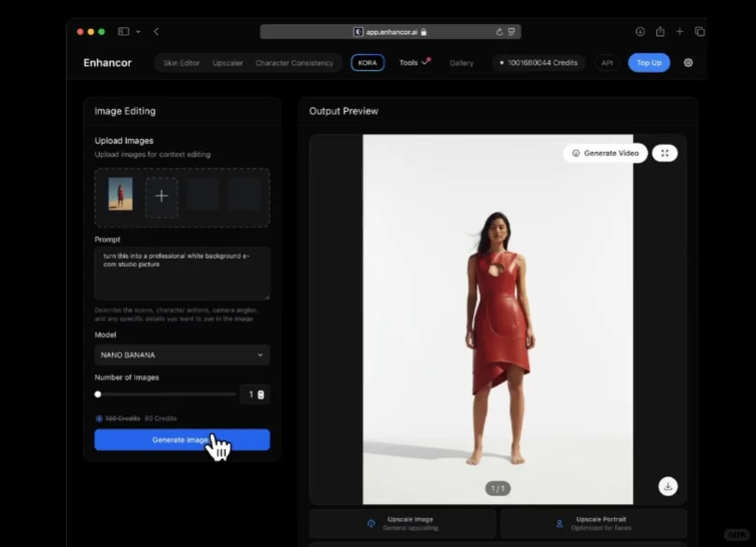Toggle the Safari sidebar icon
Screen dimensions: 756x547
(x=123, y=32)
